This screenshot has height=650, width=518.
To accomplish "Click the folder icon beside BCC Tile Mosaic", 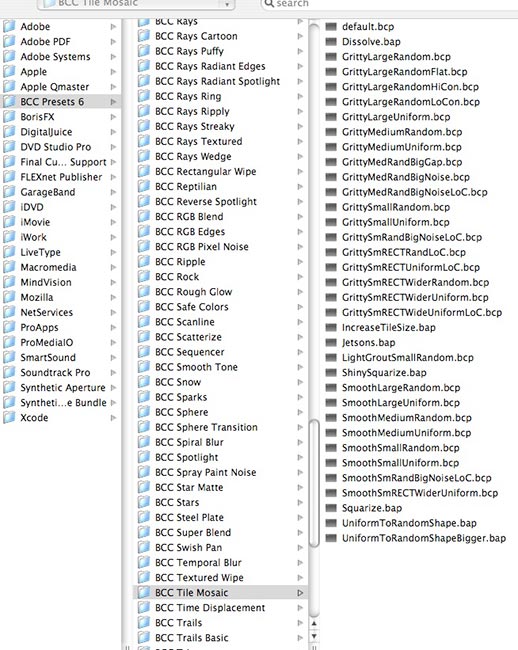I will click(x=144, y=592).
